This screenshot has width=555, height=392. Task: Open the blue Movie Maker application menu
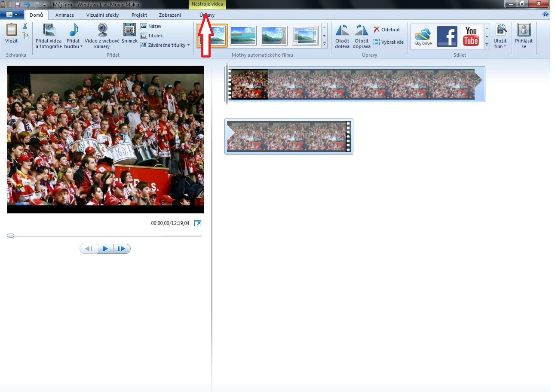coord(12,15)
